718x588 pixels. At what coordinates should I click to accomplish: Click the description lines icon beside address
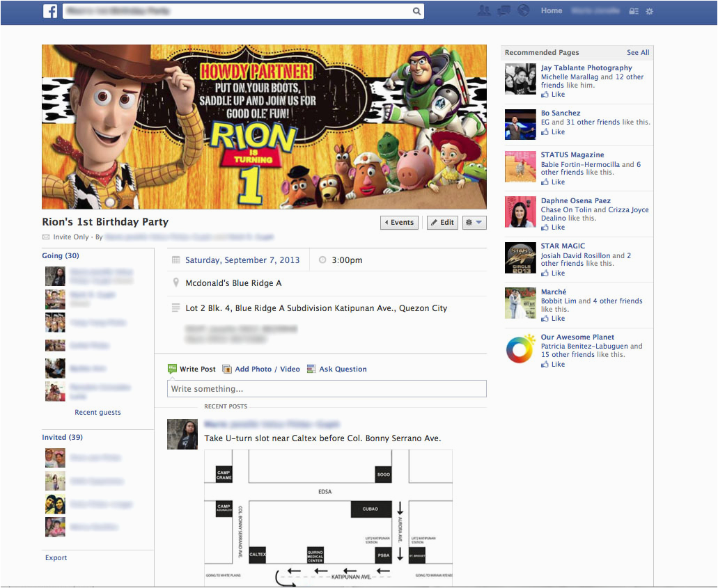175,308
